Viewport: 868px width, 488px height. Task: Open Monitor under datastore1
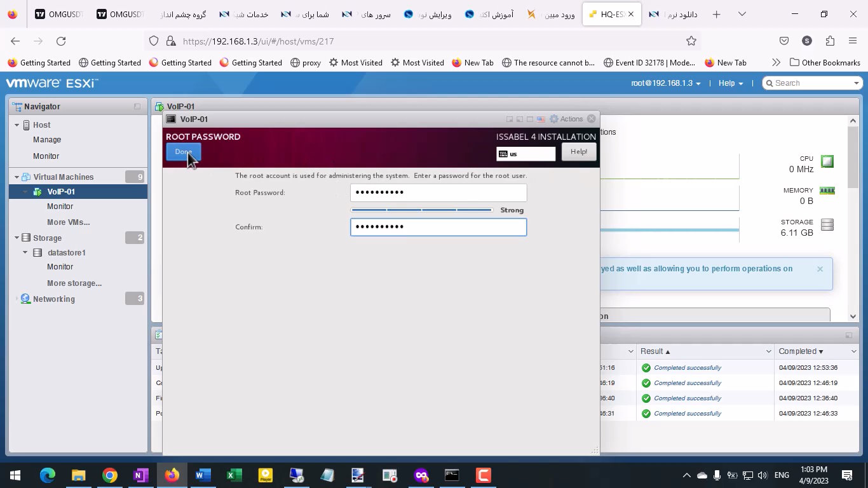click(60, 267)
